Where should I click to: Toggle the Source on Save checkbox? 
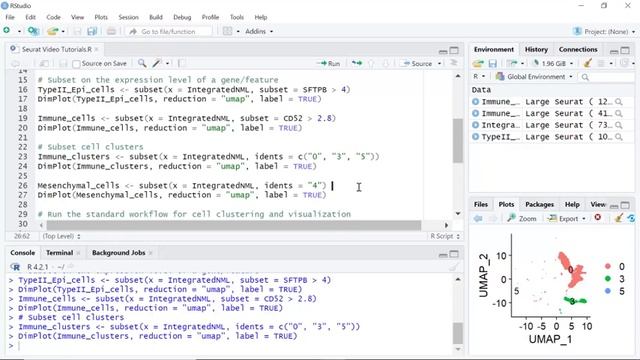coord(76,64)
